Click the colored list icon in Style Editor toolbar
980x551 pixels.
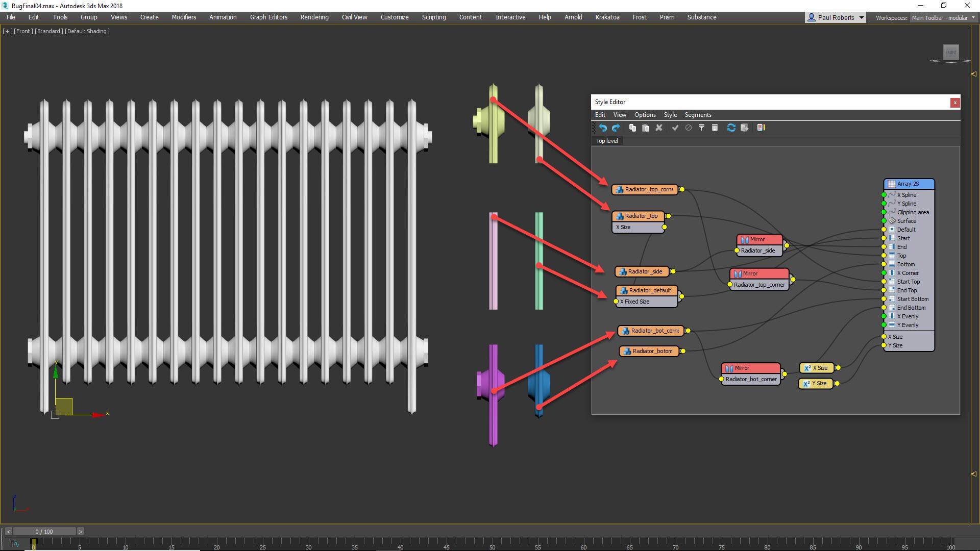point(761,128)
